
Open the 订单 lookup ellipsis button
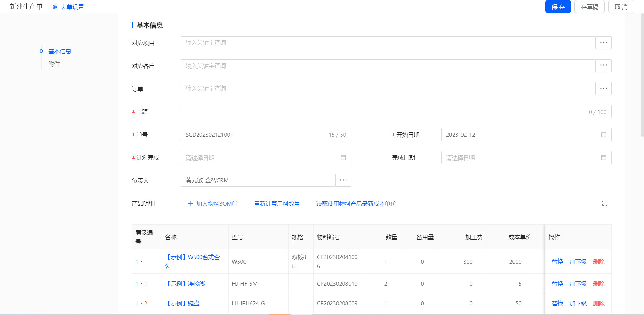603,89
